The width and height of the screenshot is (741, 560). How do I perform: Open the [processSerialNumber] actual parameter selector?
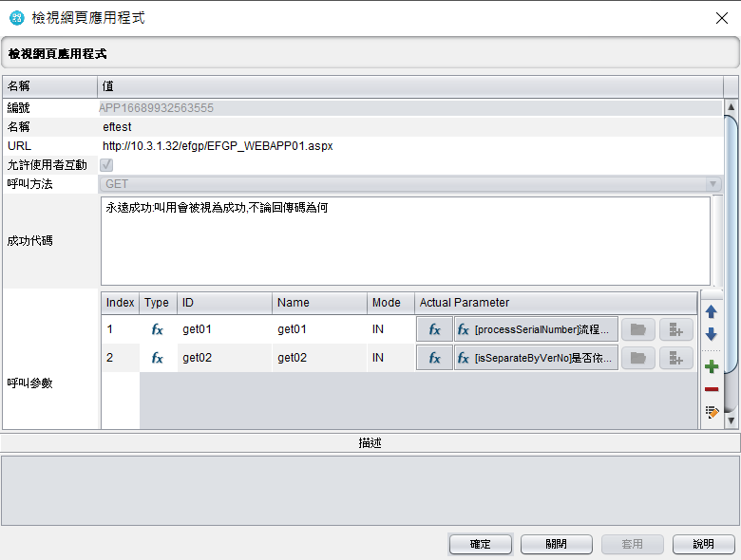click(536, 329)
